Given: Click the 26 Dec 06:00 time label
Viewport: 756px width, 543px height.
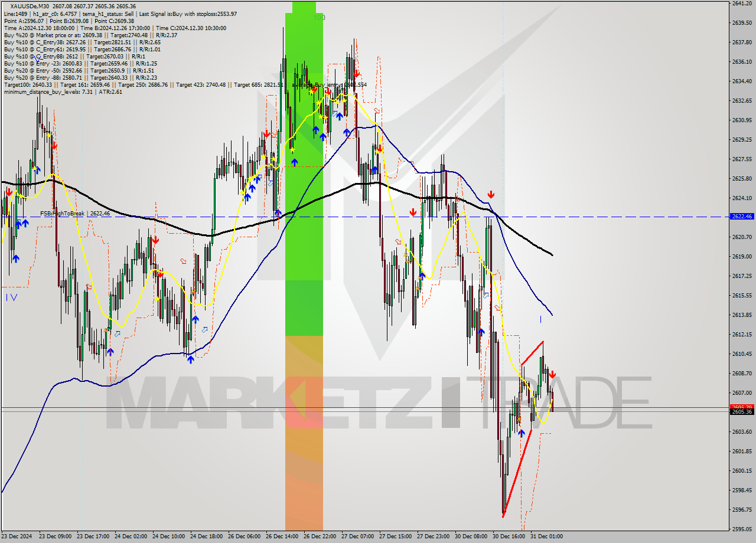Looking at the screenshot, I should point(245,537).
